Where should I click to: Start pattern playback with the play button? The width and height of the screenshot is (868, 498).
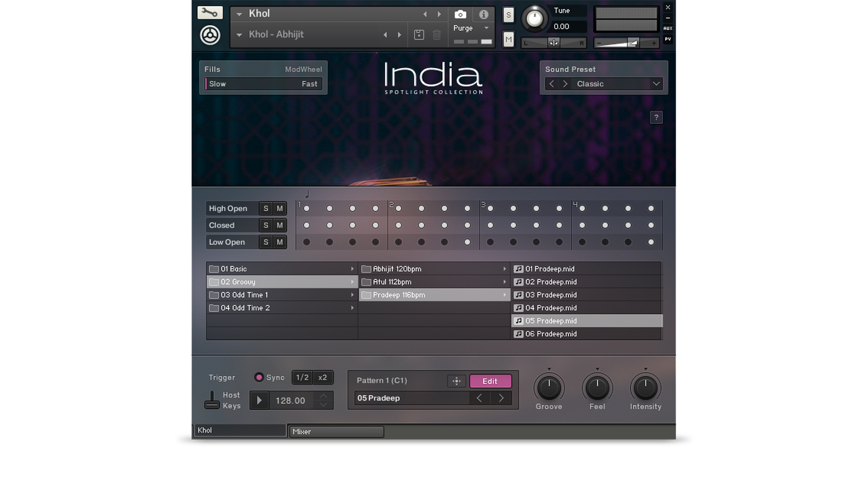click(x=259, y=401)
